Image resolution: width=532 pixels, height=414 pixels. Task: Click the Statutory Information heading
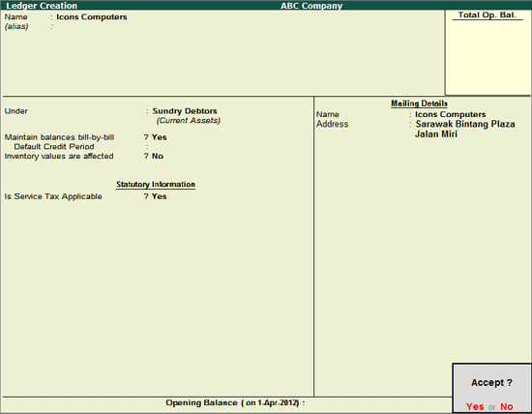coord(156,184)
